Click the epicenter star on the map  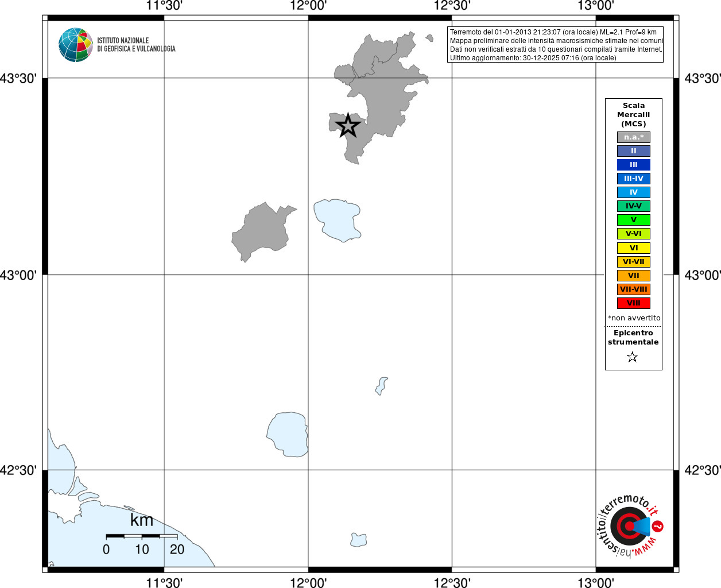(x=348, y=126)
